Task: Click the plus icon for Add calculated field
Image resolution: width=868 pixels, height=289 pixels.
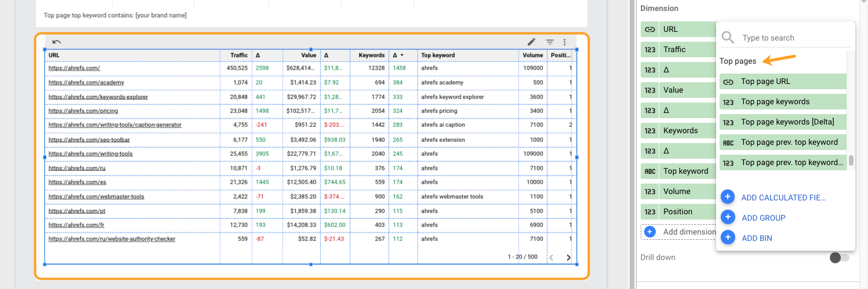Action: point(728,197)
